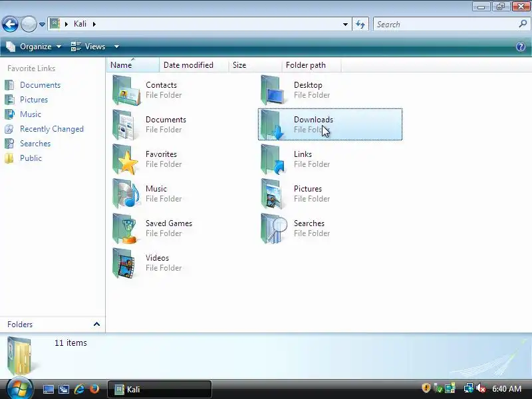Viewport: 532px width, 399px height.
Task: Click Switch between windows taskbar icon
Action: tap(64, 389)
